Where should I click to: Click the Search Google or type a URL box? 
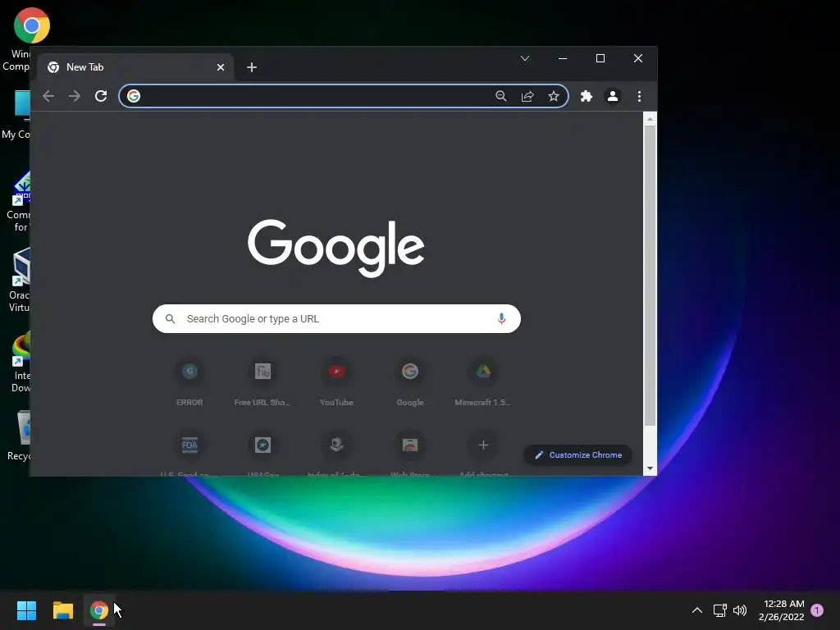[x=336, y=319]
